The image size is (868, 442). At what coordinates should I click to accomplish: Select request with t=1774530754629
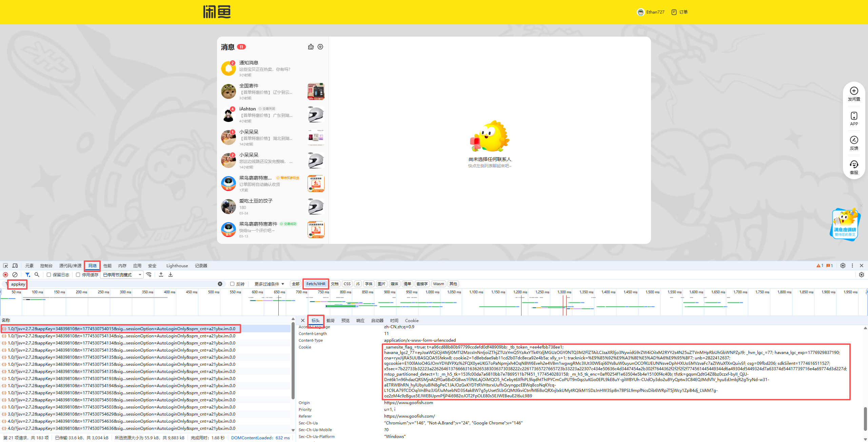146,414
